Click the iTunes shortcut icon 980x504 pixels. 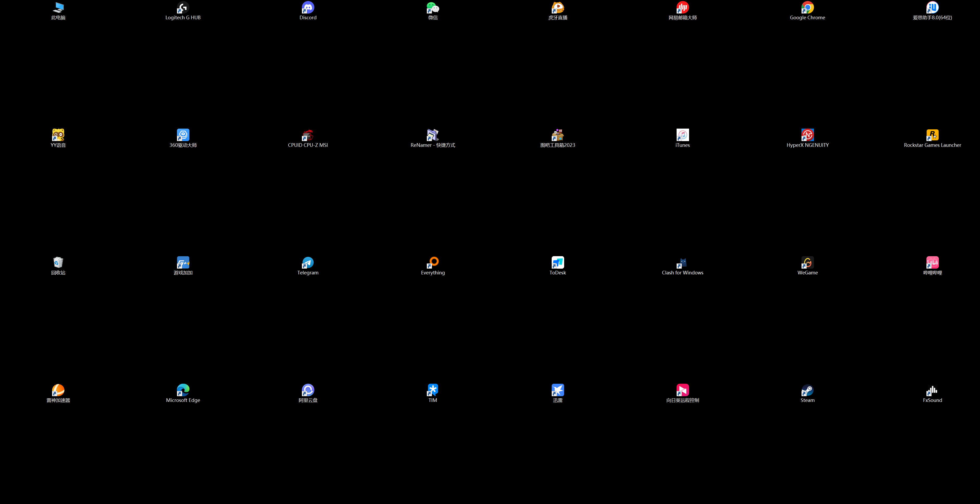[x=683, y=135]
